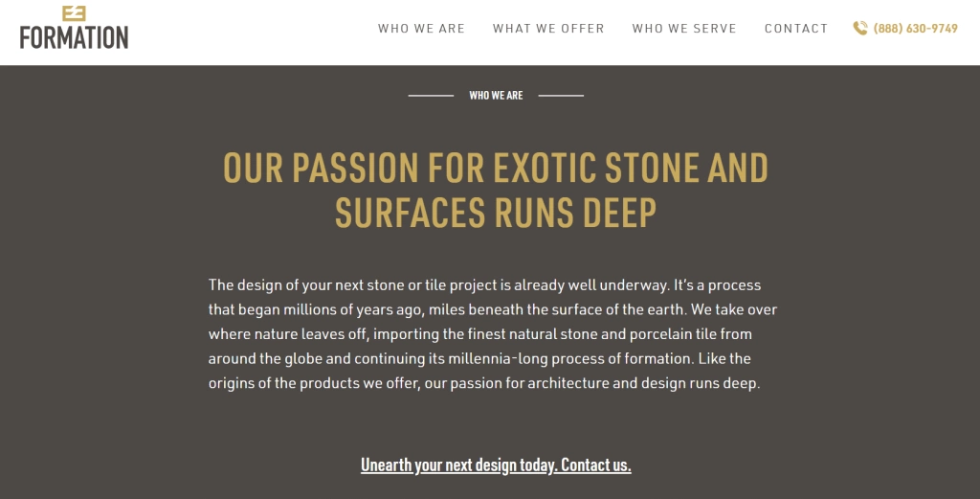980x499 pixels.
Task: Call the (888) 630-9749 phone number link
Action: pos(915,29)
